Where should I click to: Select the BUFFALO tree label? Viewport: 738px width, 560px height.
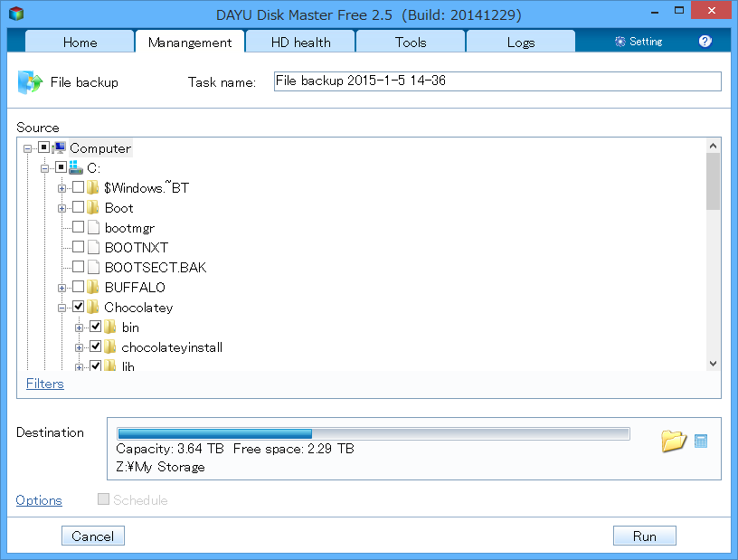135,288
